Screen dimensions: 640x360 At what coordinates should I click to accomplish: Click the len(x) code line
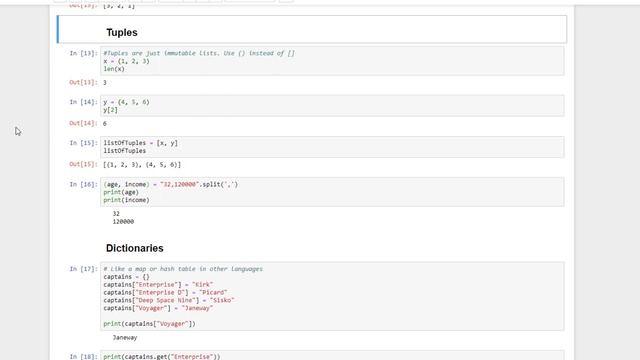click(114, 69)
